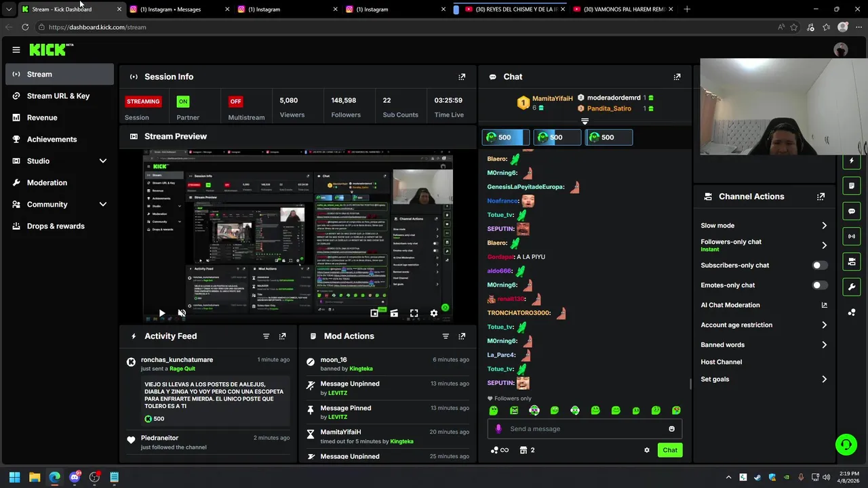Click the three-dots icon below the wrench
The image size is (868, 488).
852,312
